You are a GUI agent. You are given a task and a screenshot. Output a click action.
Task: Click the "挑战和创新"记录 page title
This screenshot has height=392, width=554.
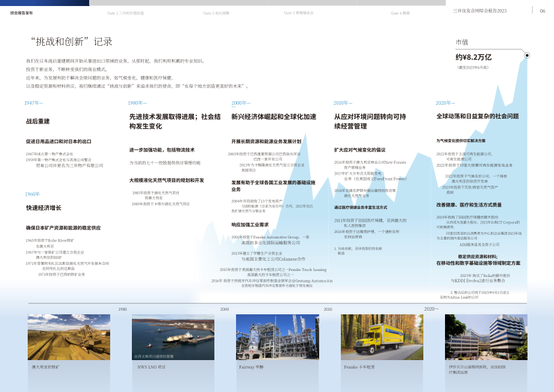click(72, 42)
